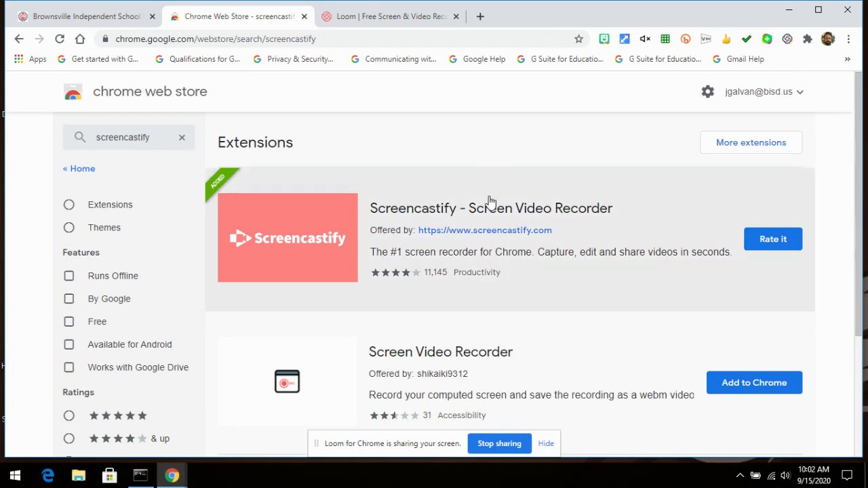Viewport: 868px width, 488px height.
Task: Open the command prompt taskbar icon
Action: [x=140, y=476]
